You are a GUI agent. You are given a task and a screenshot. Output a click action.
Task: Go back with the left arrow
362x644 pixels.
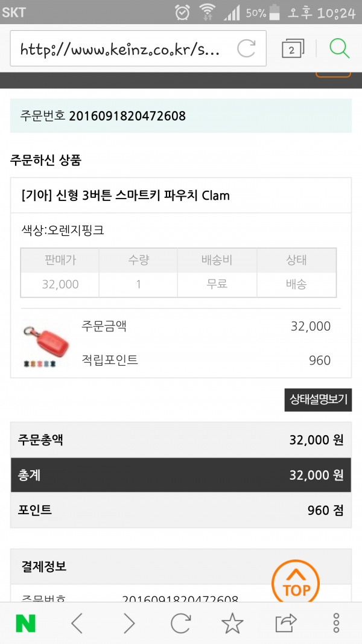click(77, 624)
